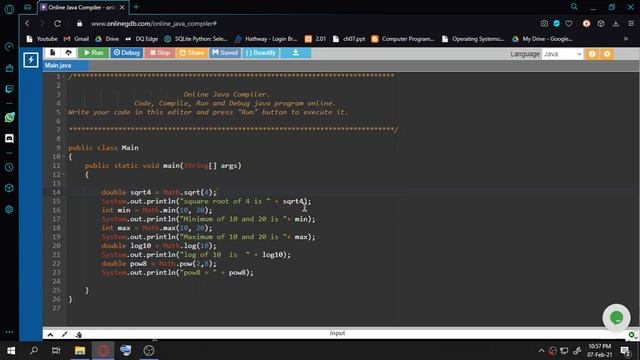Open the SQLite Python bookmark

(x=196, y=39)
